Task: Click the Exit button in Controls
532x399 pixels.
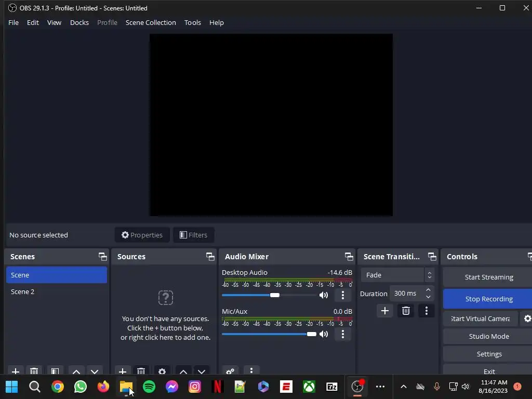Action: [488, 370]
